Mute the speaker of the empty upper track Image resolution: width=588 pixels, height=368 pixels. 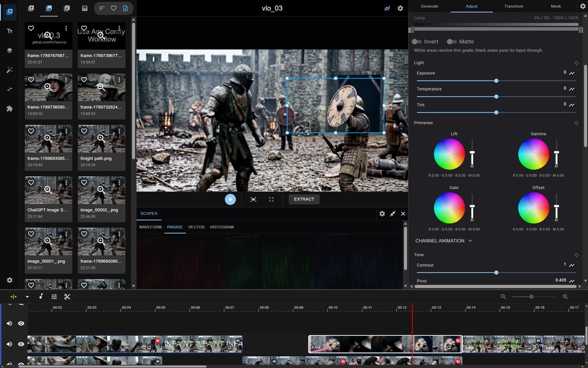[10, 323]
